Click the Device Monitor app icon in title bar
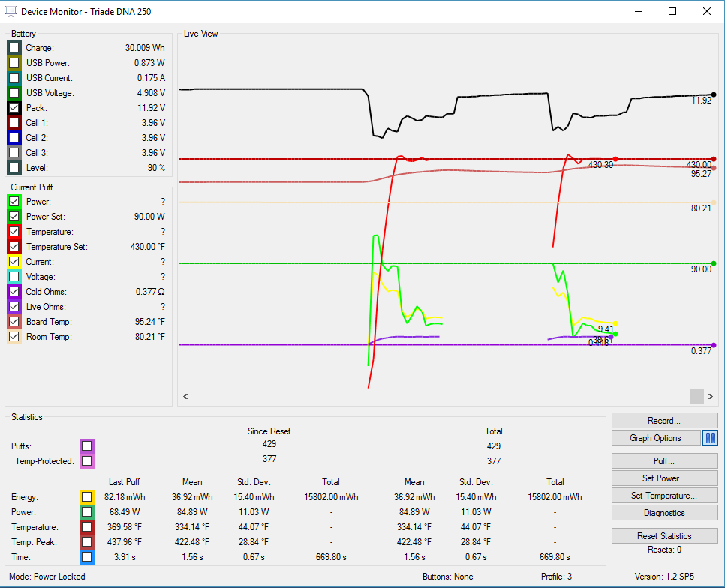 click(x=11, y=11)
